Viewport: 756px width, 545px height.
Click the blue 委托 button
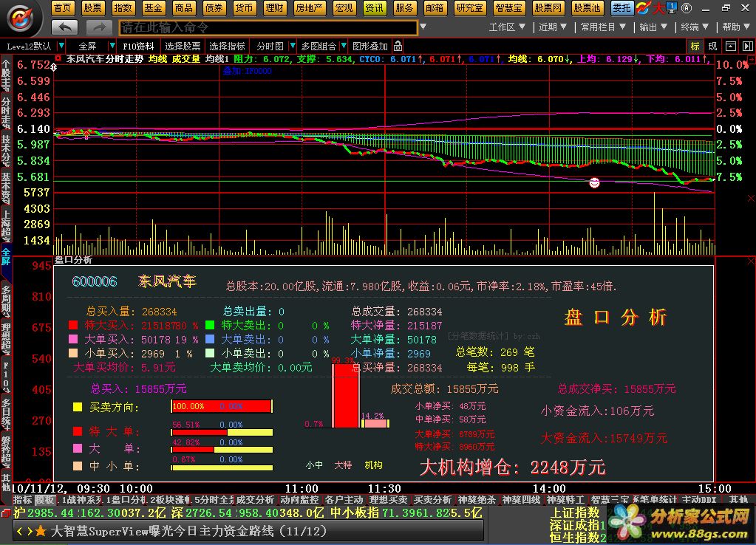622,7
